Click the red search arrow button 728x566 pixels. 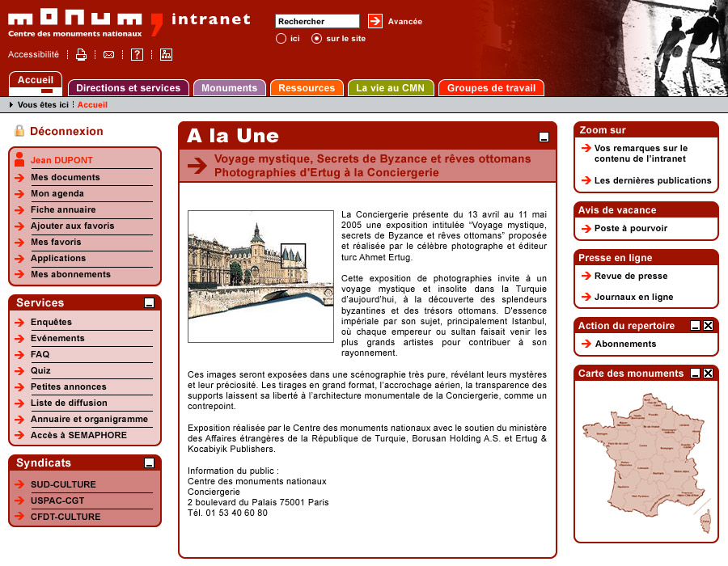tap(375, 21)
